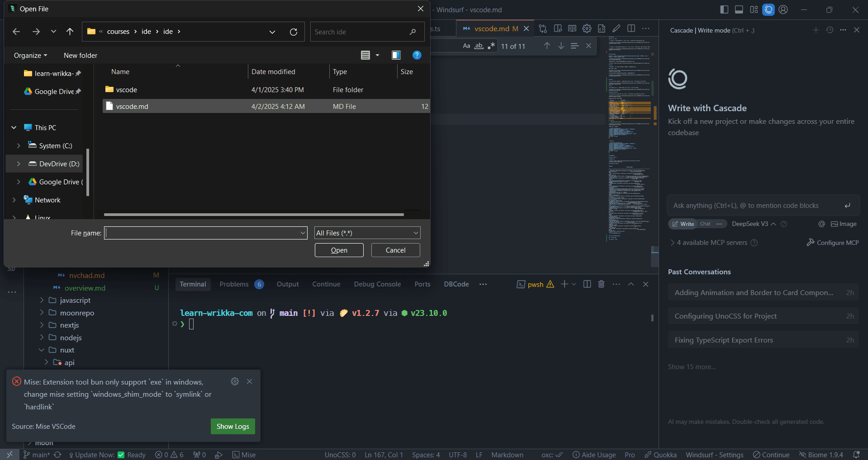
Task: Toggle Match Whole Word in find widget
Action: click(479, 46)
